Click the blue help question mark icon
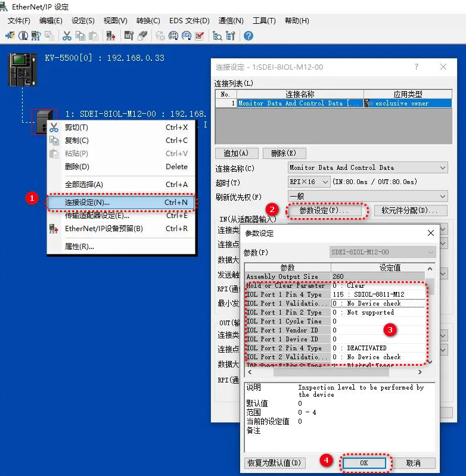Image resolution: width=466 pixels, height=476 pixels. pyautogui.click(x=248, y=36)
